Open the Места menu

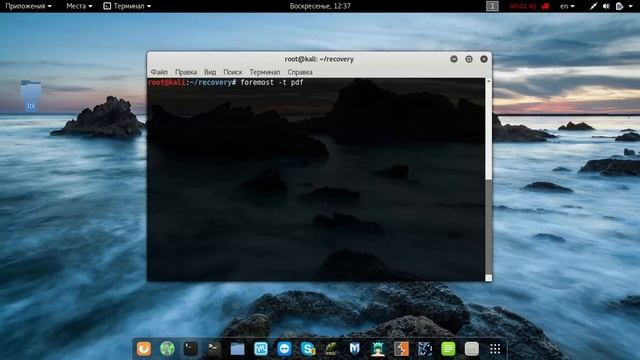79,6
